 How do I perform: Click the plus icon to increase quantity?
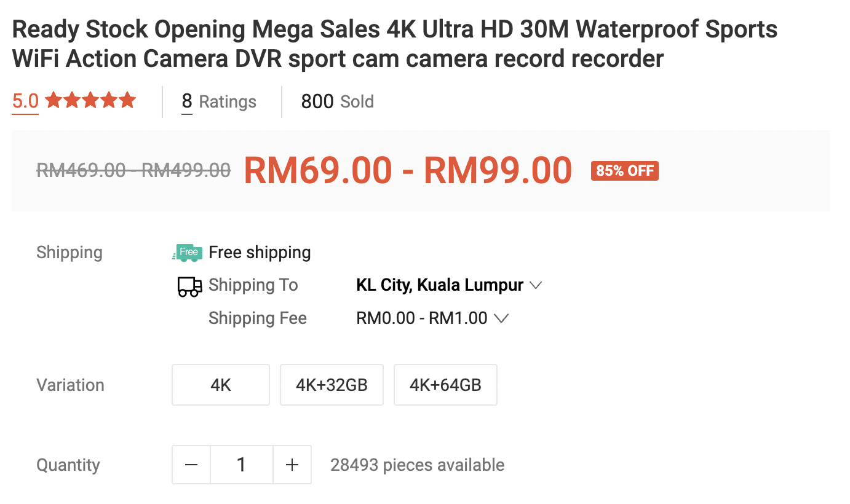click(292, 465)
